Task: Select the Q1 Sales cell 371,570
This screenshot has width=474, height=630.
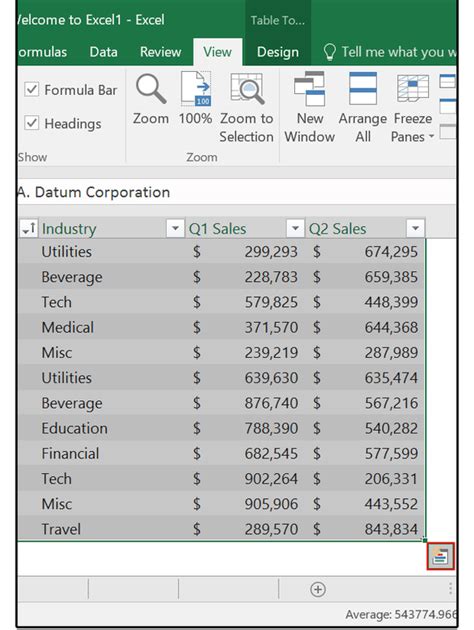Action: 245,327
